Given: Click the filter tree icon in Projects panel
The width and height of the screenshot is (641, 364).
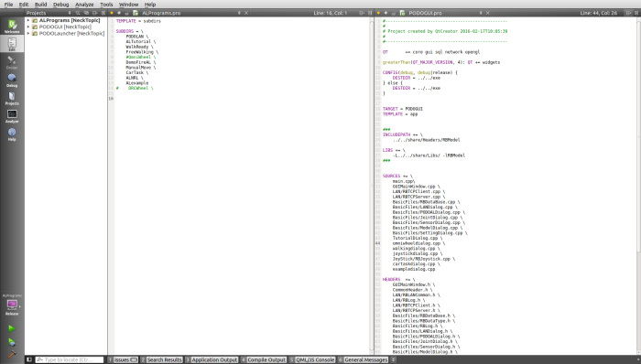Looking at the screenshot, I should tap(77, 13).
